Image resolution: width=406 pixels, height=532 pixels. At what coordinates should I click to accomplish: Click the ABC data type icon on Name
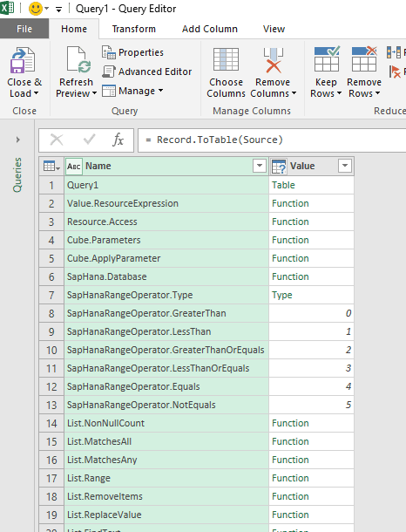click(x=73, y=167)
